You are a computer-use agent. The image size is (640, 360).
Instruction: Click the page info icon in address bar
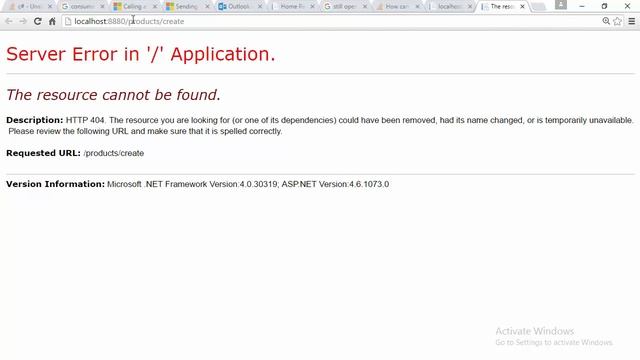[68, 21]
